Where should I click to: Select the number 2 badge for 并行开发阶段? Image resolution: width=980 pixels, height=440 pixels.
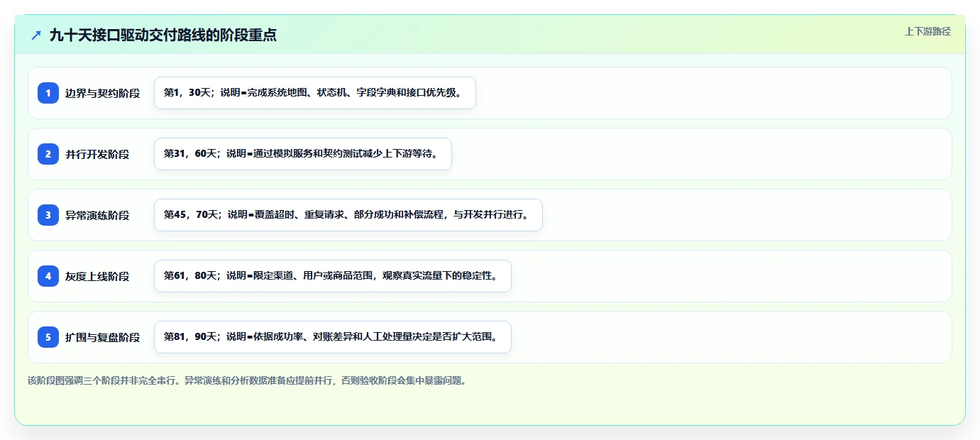[x=48, y=154]
